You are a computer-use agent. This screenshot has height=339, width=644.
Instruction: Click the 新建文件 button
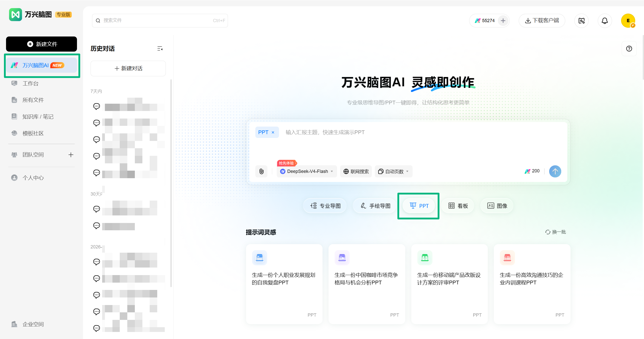[x=42, y=44]
